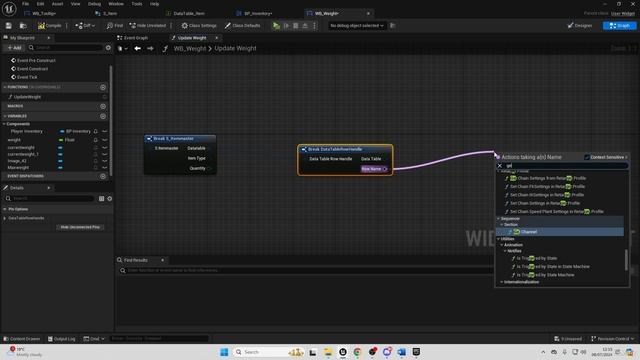This screenshot has width=640, height=360.
Task: Toggle visibility eye for Maxweight variable
Action: click(x=105, y=168)
